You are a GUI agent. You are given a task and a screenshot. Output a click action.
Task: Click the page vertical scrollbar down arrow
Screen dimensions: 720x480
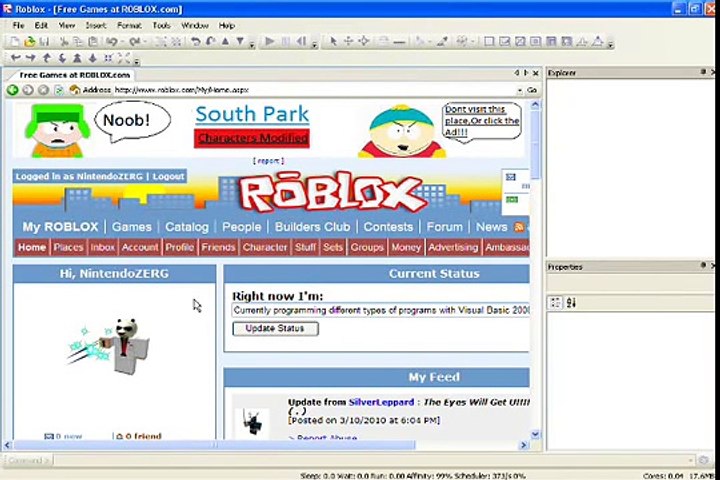(x=535, y=434)
